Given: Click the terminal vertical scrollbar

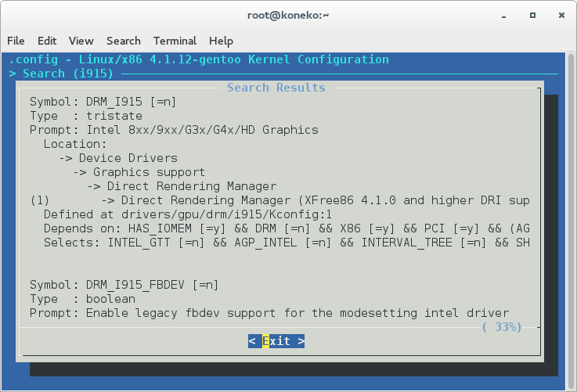Looking at the screenshot, I should 571,221.
